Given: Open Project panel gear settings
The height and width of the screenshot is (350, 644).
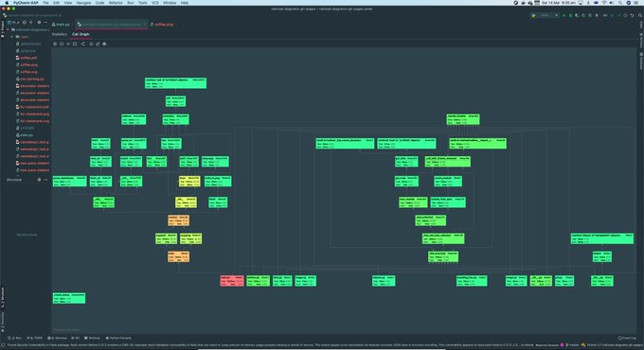Looking at the screenshot, I should click(39, 22).
